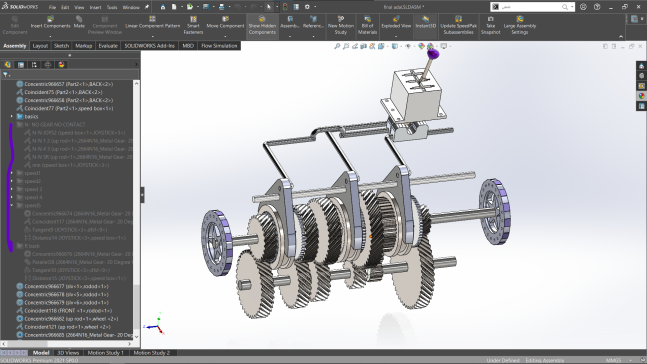Image resolution: width=647 pixels, height=364 pixels.
Task: Select the Move Component tool
Action: point(225,22)
